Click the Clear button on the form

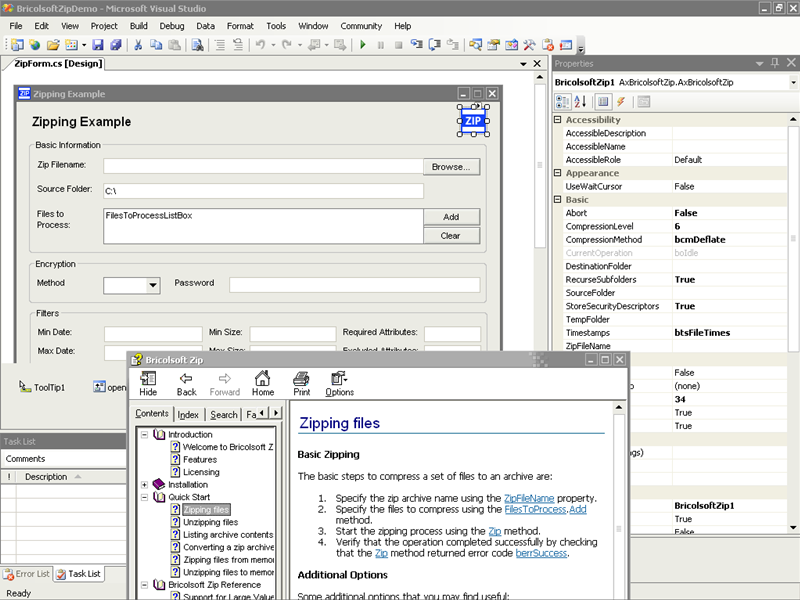[451, 236]
